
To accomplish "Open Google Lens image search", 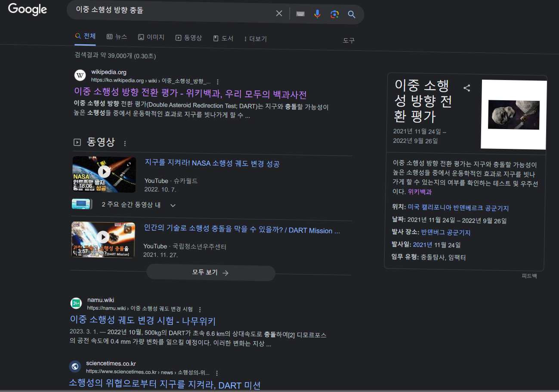I will click(x=334, y=14).
